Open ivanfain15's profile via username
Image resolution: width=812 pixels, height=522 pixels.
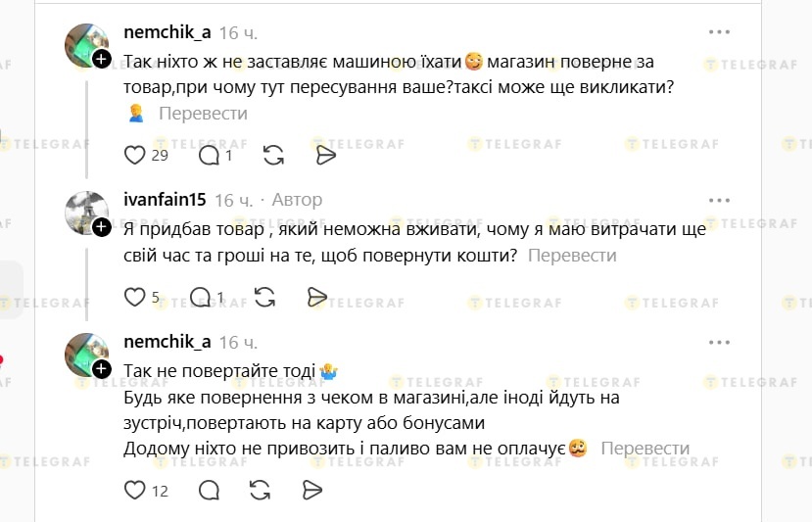pyautogui.click(x=165, y=200)
